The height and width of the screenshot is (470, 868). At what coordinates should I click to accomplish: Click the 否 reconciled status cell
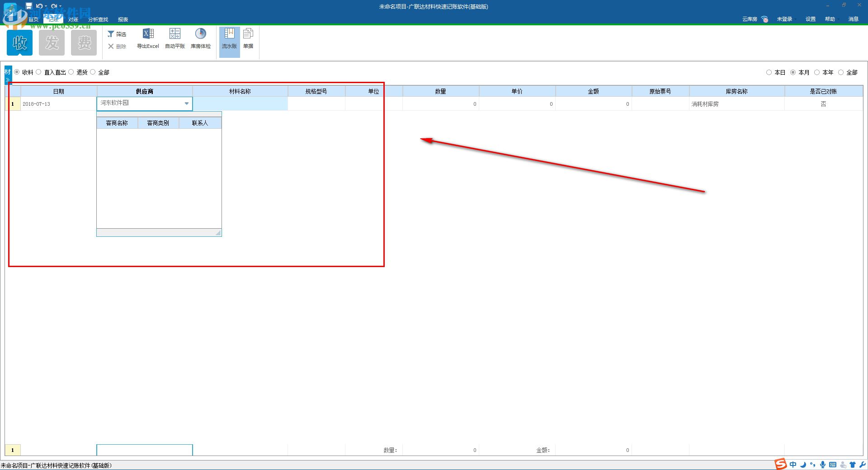pos(824,104)
